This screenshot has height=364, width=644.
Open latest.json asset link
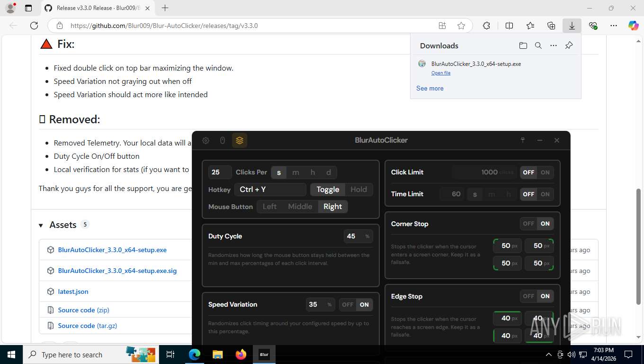[73, 291]
